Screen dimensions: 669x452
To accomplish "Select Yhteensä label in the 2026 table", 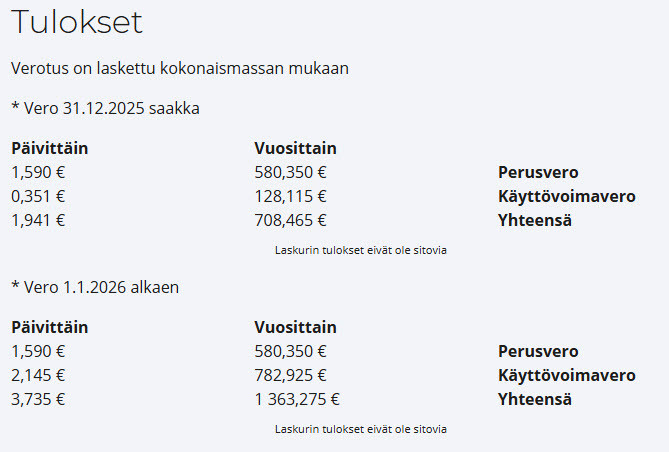I will [535, 400].
